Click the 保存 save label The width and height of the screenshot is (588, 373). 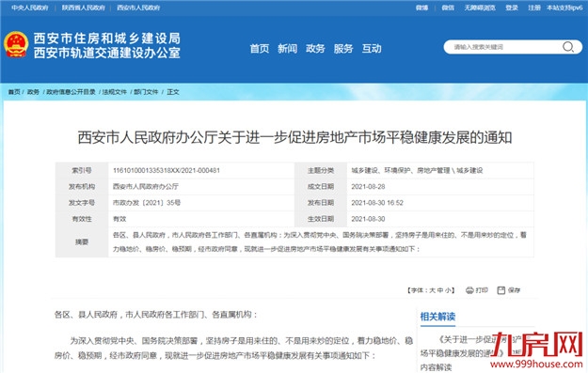[x=514, y=290]
